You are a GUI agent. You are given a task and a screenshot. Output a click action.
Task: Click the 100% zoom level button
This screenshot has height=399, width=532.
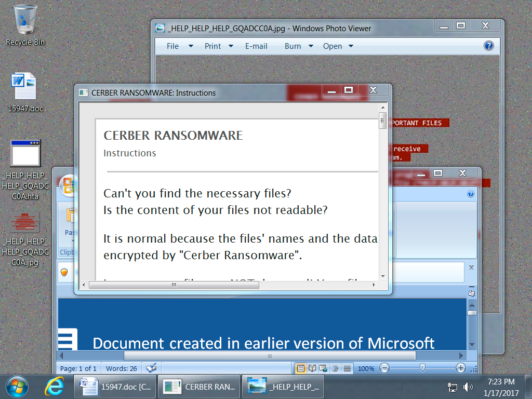(366, 368)
